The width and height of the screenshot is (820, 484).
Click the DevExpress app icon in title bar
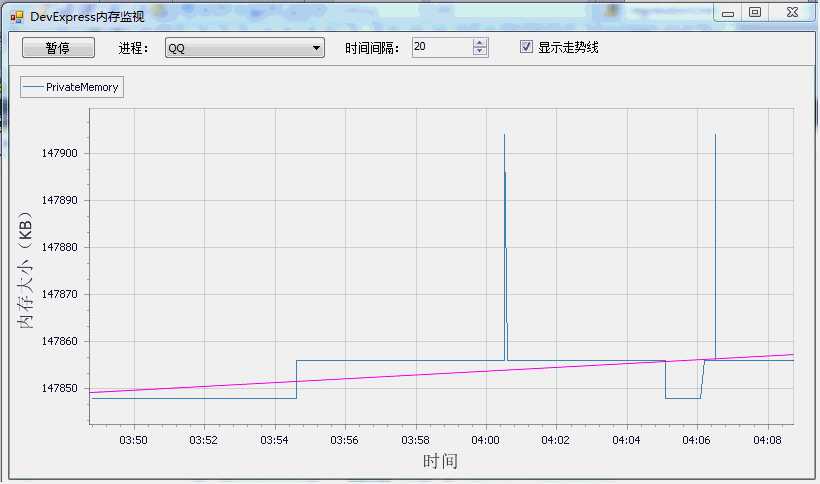(x=17, y=17)
